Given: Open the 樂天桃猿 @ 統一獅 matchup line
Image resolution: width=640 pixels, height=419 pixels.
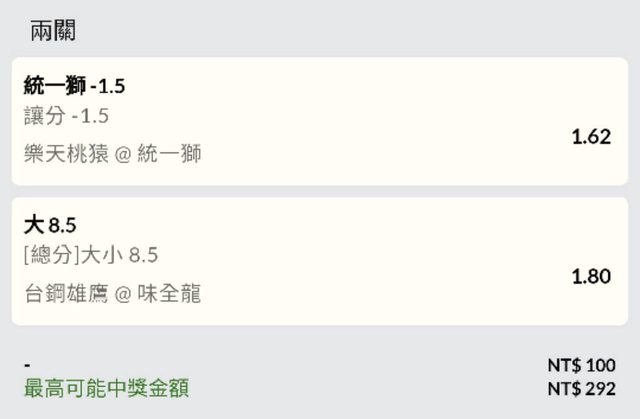Looking at the screenshot, I should click(112, 153).
